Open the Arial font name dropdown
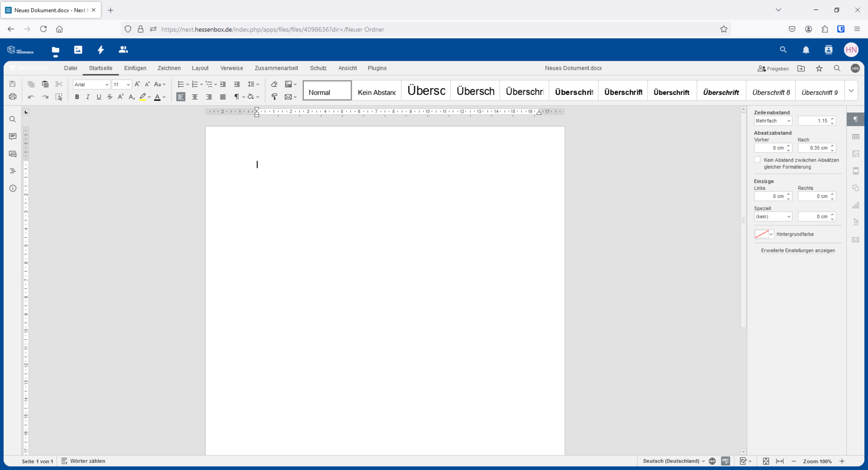 [x=91, y=84]
